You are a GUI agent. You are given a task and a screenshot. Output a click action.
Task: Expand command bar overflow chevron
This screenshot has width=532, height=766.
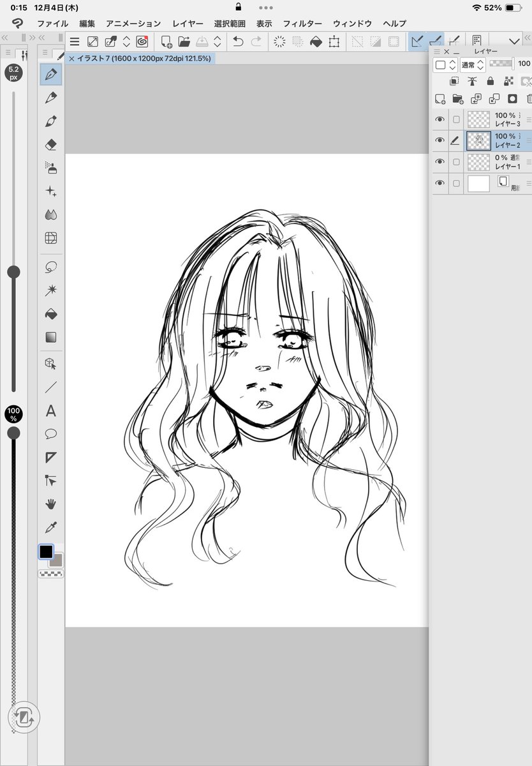pyautogui.click(x=514, y=42)
